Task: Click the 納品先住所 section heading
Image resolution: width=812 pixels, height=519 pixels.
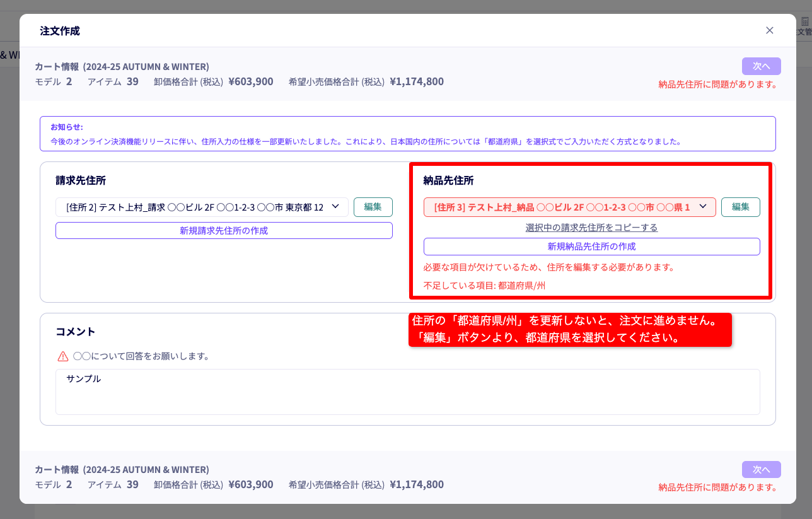Action: coord(448,180)
